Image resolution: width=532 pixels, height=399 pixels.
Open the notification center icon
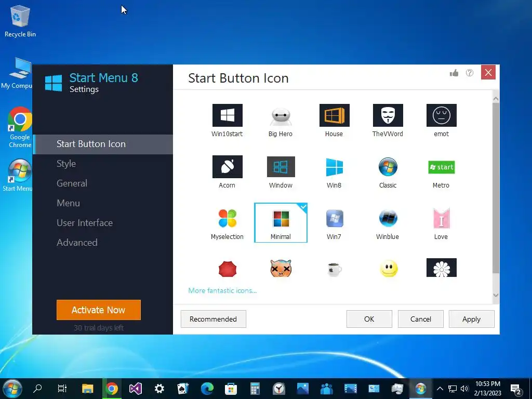516,389
